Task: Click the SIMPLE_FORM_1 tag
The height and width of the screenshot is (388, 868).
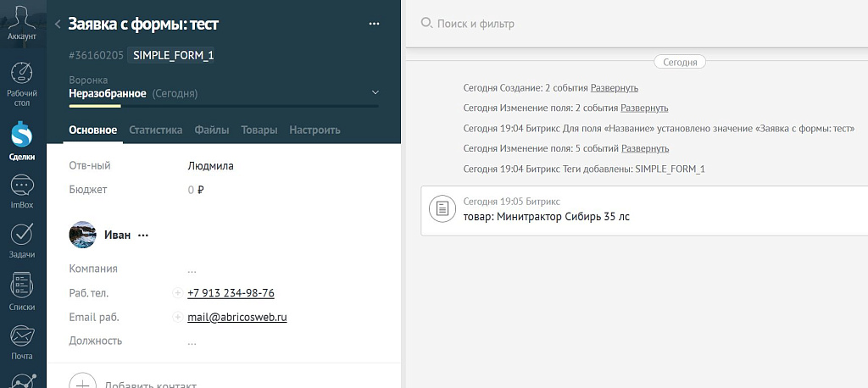Action: tap(173, 56)
